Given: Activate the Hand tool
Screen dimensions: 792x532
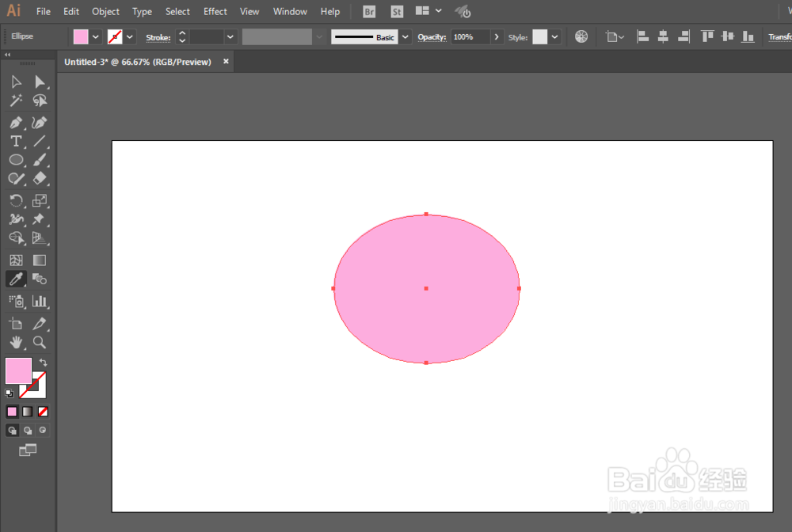Looking at the screenshot, I should pos(16,342).
